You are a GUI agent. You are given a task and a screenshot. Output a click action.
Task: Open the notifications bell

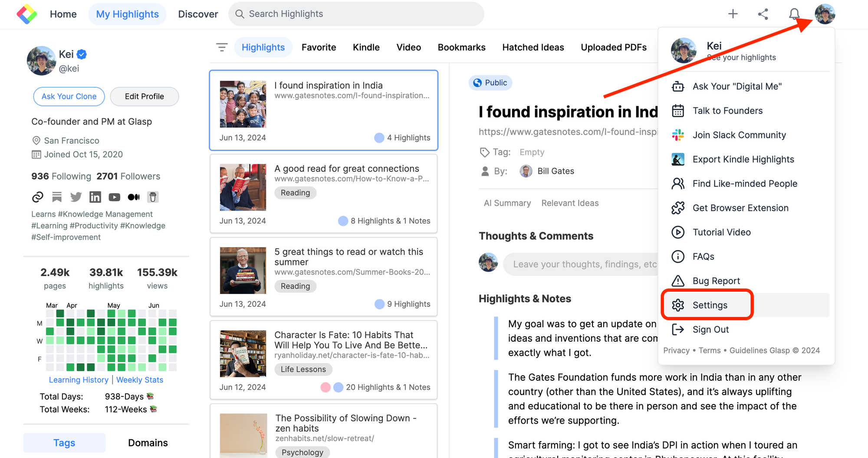pos(794,14)
